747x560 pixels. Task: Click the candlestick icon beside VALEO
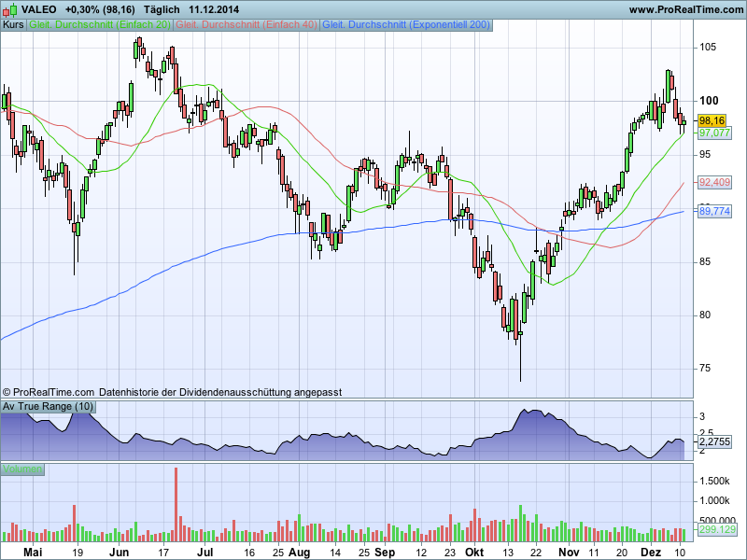(10, 9)
